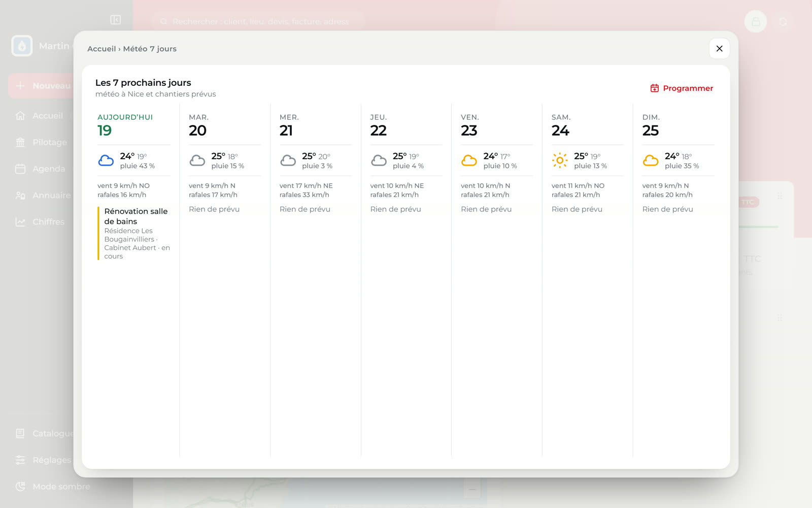Click the 'Les 7 prochains jours' heading
This screenshot has width=812, height=508.
143,83
